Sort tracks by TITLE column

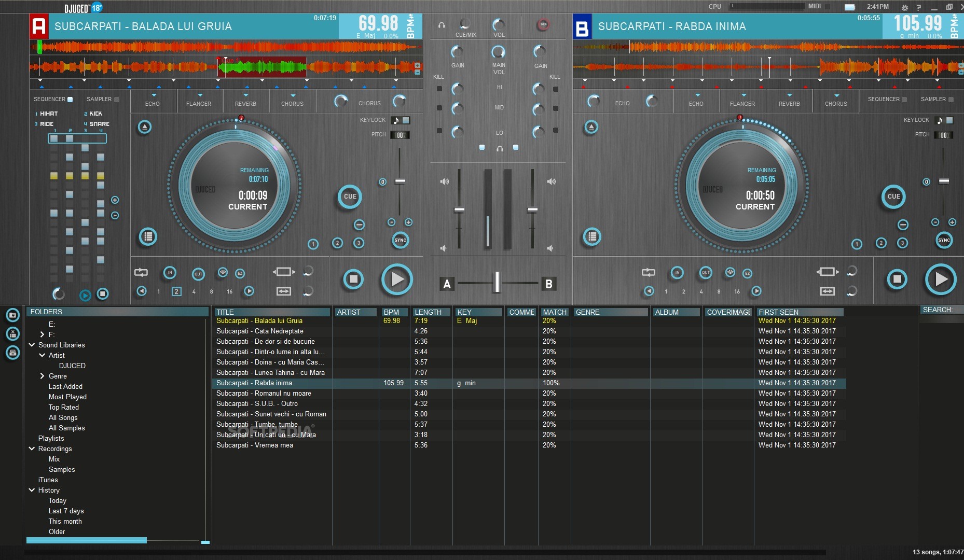pyautogui.click(x=272, y=312)
